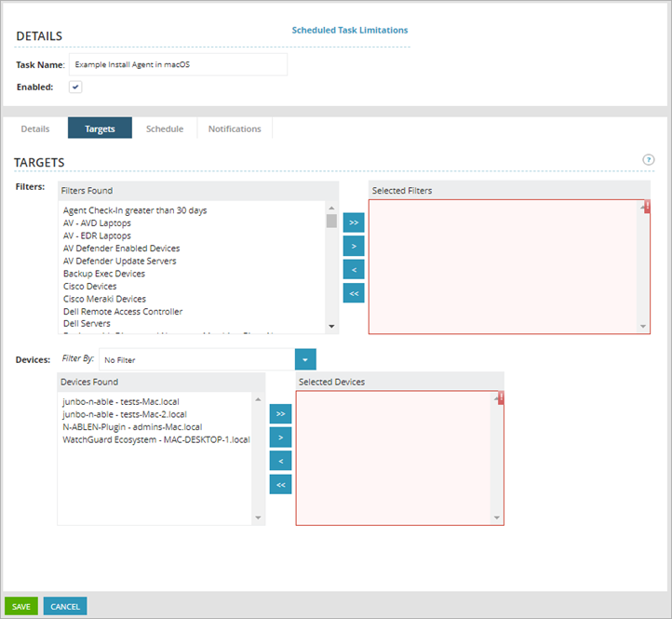Viewport: 672px width, 619px height.
Task: Open the Notifications tab
Action: [235, 128]
